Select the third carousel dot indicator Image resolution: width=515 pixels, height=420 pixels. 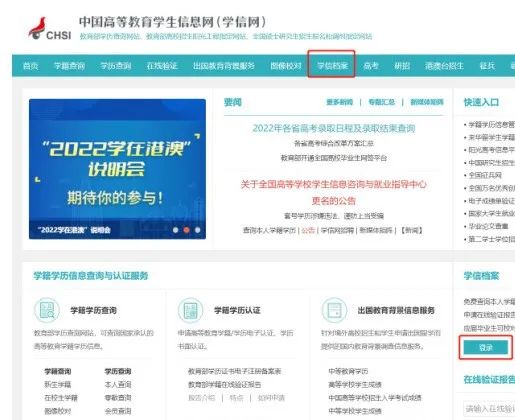click(198, 230)
